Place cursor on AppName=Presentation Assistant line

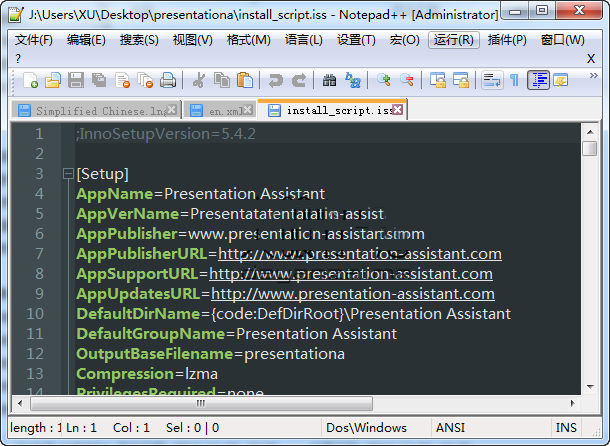coord(201,194)
